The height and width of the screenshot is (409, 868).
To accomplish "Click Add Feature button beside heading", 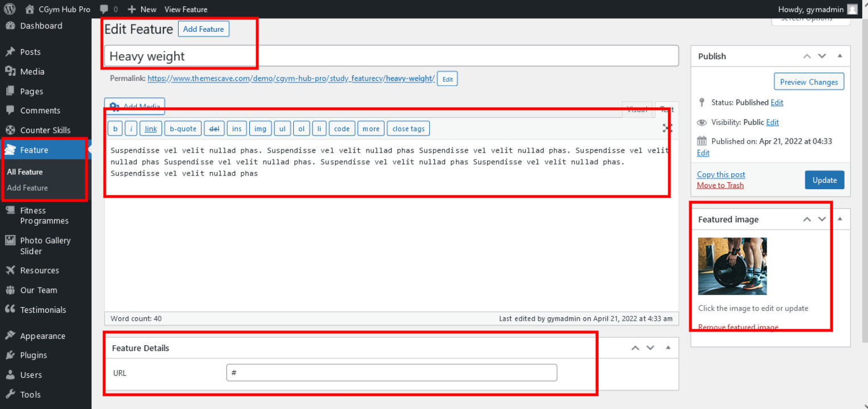I will 204,29.
